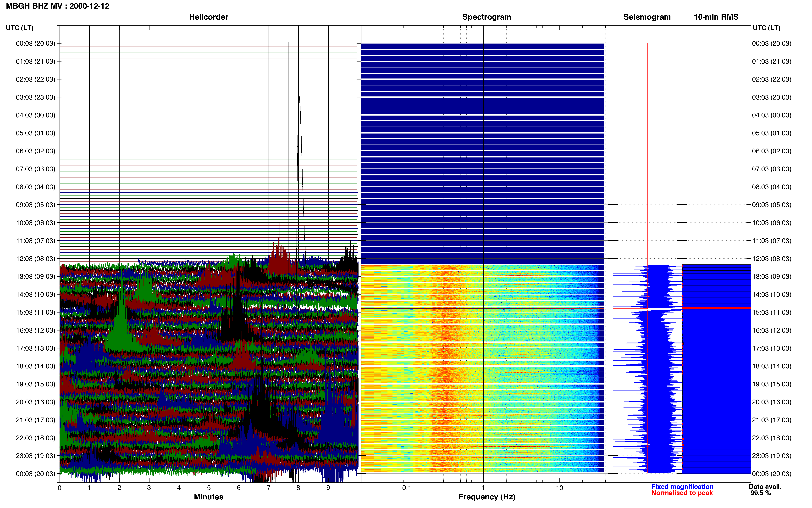812x508 pixels.
Task: Click left time label '20:03 (16:03)'
Action: 36,402
